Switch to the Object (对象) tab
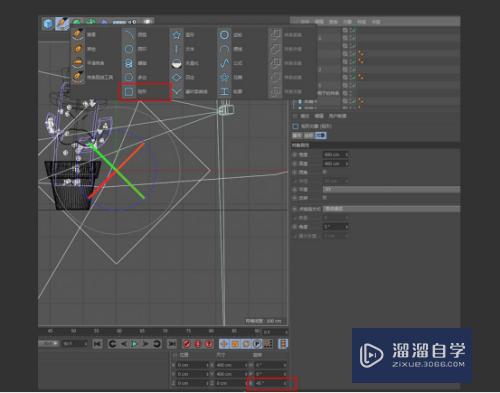The width and height of the screenshot is (500, 393). coord(320,135)
